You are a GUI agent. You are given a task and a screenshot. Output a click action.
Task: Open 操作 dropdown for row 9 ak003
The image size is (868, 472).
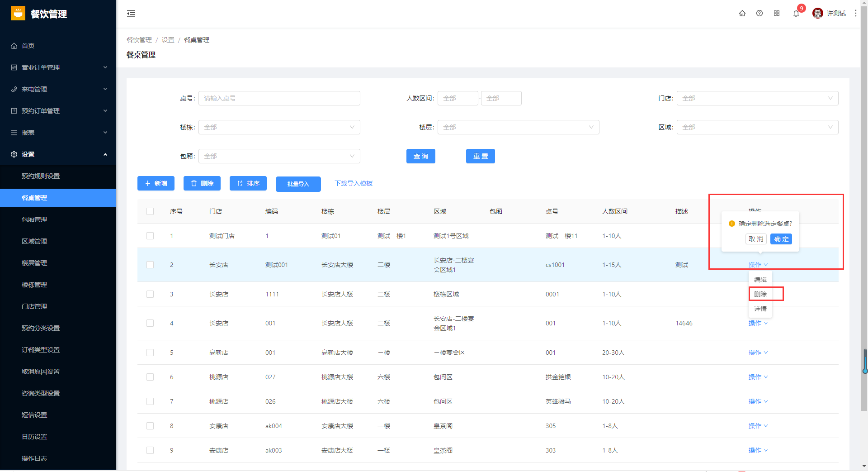[758, 450]
